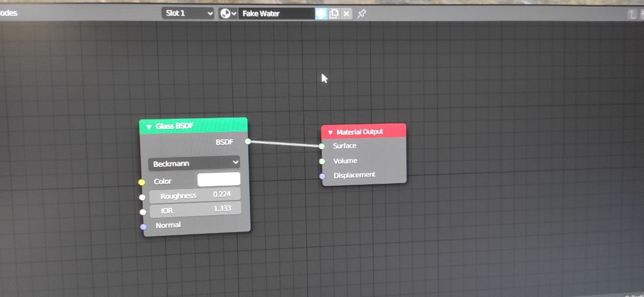644x297 pixels.
Task: Toggle the pin node tree icon
Action: pyautogui.click(x=361, y=14)
